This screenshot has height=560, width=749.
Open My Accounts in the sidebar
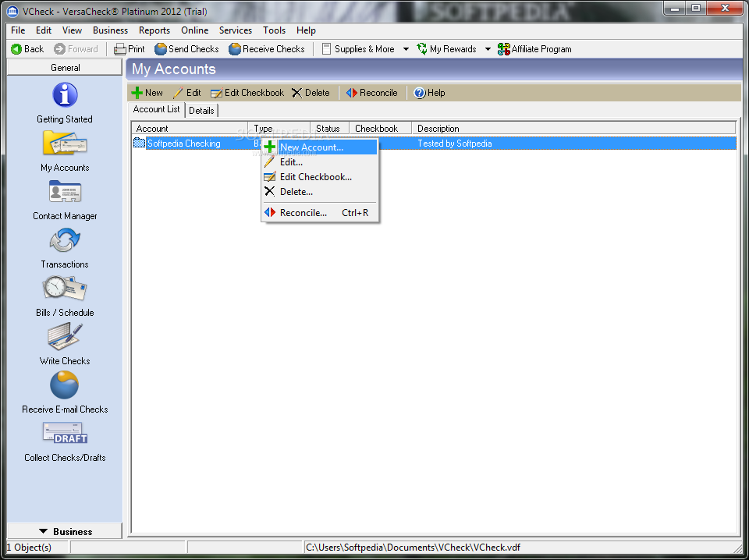point(65,151)
